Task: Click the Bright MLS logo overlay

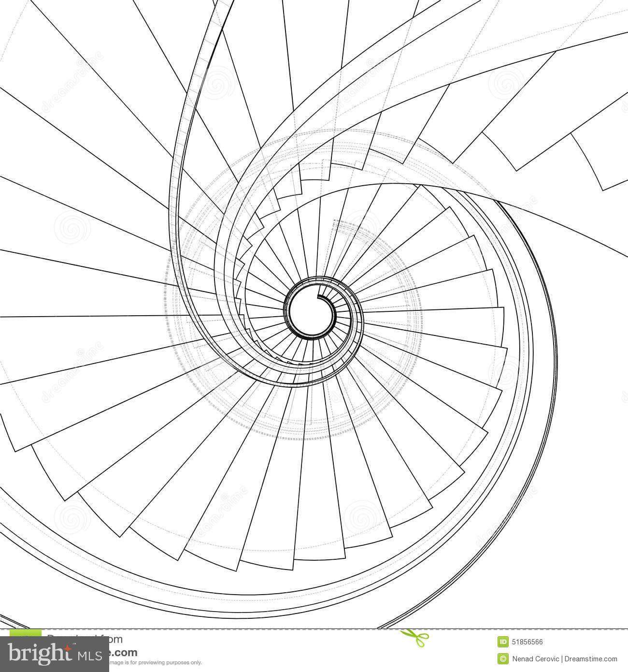Action: pyautogui.click(x=54, y=654)
